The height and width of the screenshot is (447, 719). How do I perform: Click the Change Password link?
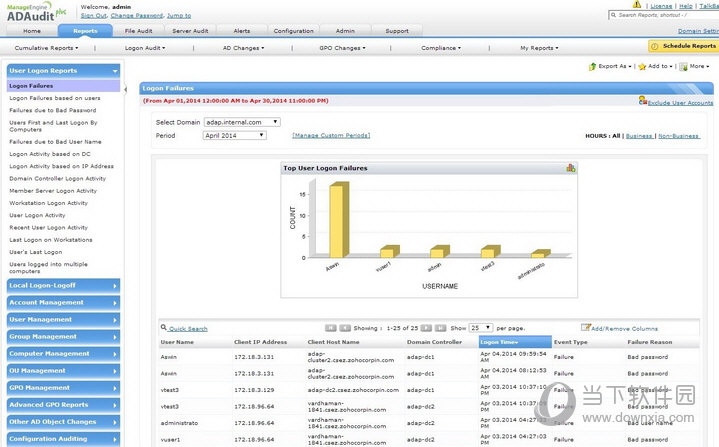[137, 16]
